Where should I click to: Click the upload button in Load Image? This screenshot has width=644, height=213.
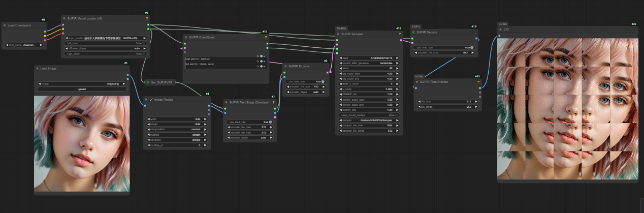click(x=82, y=89)
